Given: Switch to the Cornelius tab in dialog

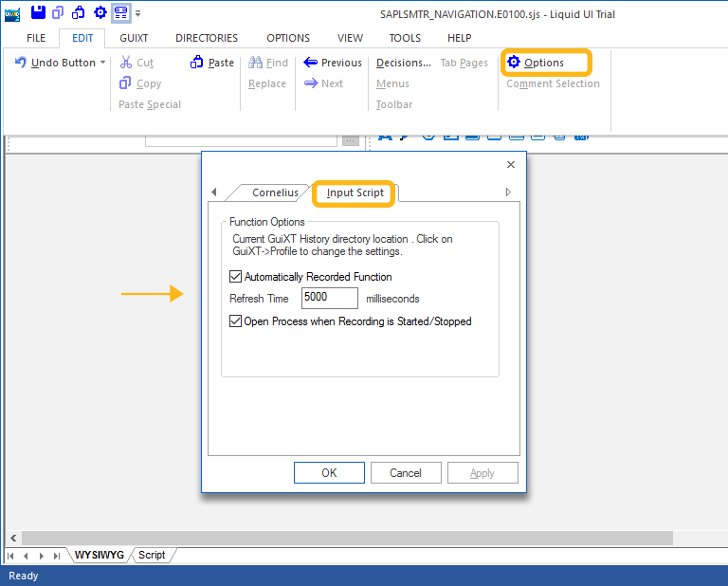Looking at the screenshot, I should pos(275,192).
